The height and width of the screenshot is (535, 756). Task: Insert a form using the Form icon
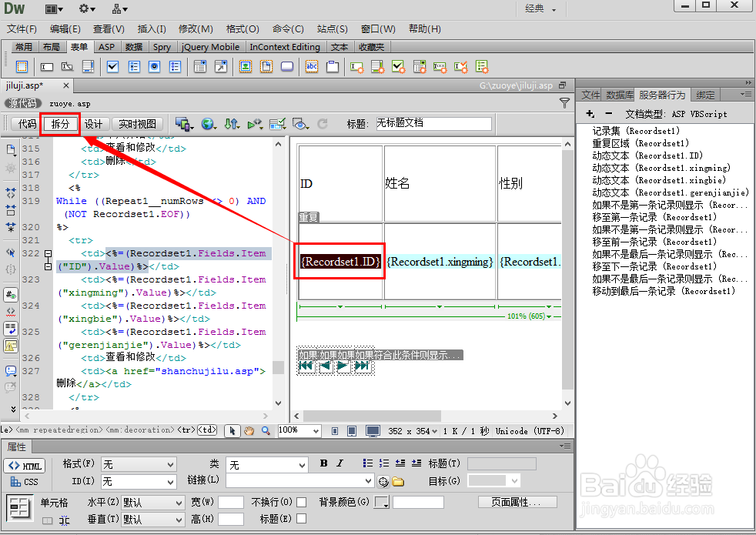[22, 66]
